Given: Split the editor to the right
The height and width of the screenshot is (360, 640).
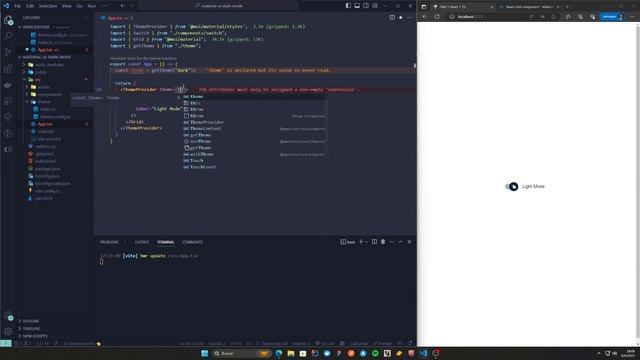Looking at the screenshot, I should (x=392, y=18).
